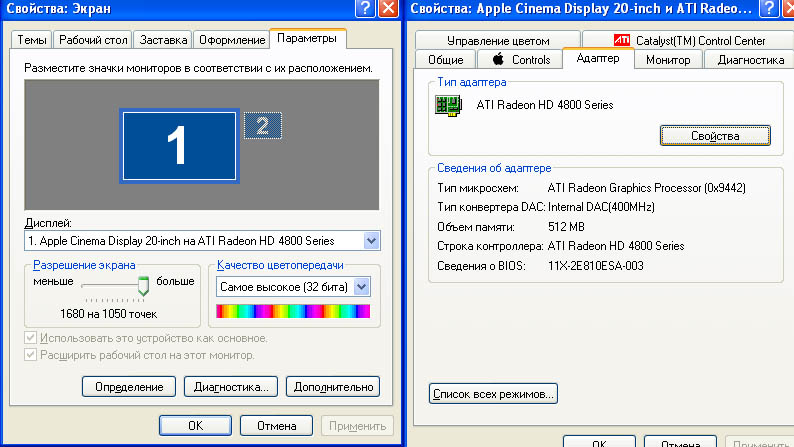Click the rainbow color quality preview bar
This screenshot has height=447, width=794.
tap(293, 311)
